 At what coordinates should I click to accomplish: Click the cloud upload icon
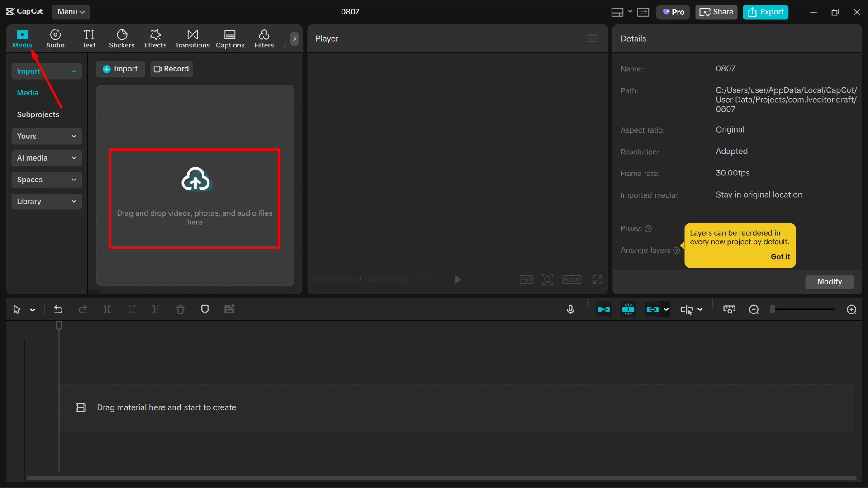[x=196, y=180]
